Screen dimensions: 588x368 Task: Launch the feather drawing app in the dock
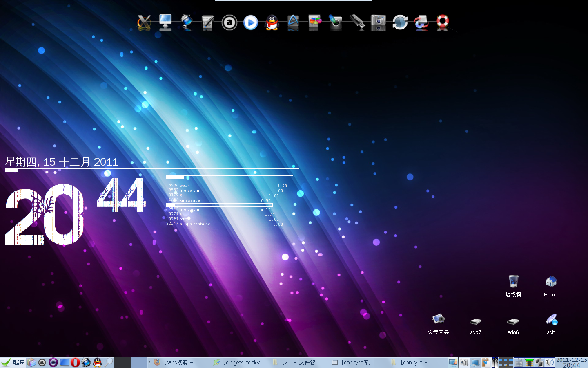336,22
